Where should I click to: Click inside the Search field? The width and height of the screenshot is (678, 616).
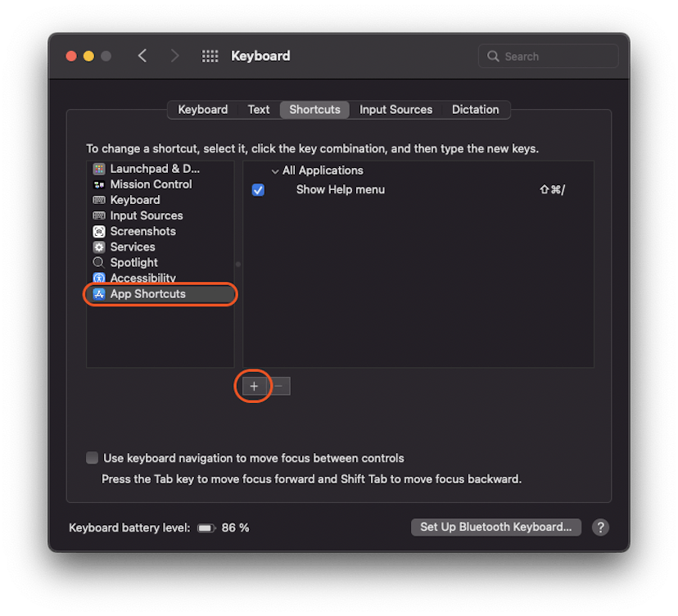click(547, 56)
